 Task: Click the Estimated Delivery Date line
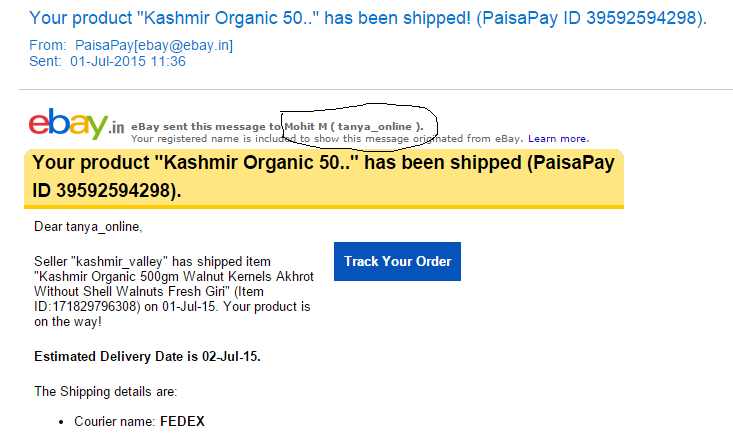(147, 357)
